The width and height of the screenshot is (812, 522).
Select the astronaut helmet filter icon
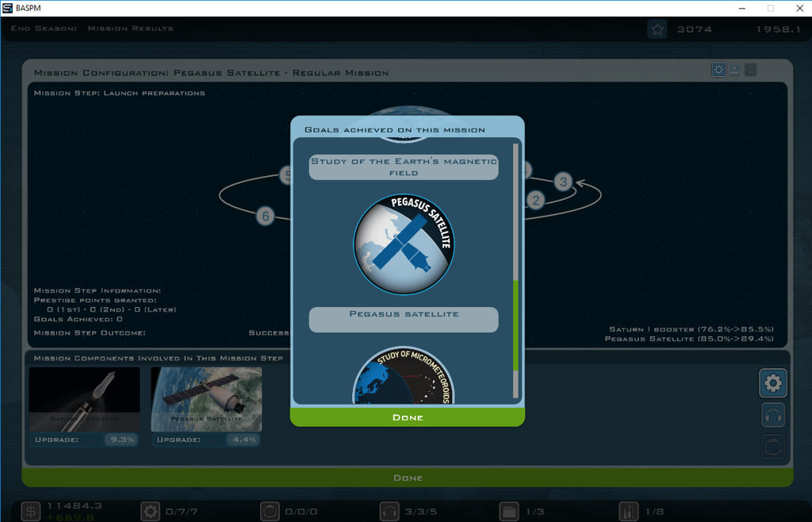point(772,447)
